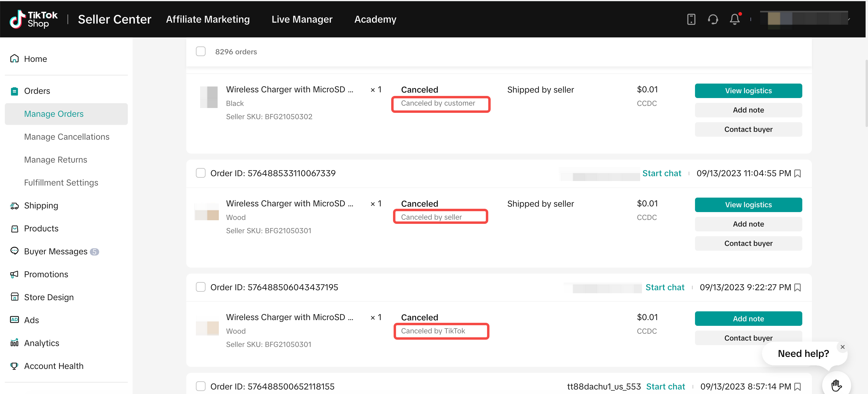Open the customer support headset icon
The width and height of the screenshot is (868, 394).
coord(713,19)
